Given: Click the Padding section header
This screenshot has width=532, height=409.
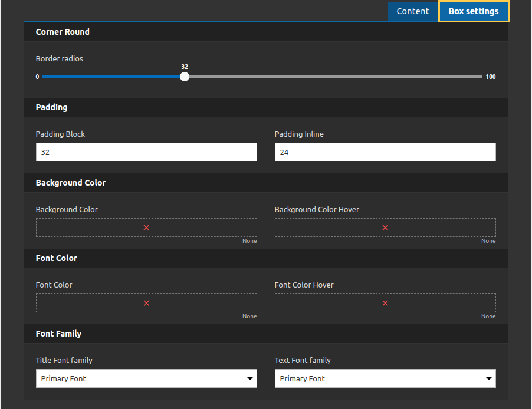Looking at the screenshot, I should click(266, 107).
